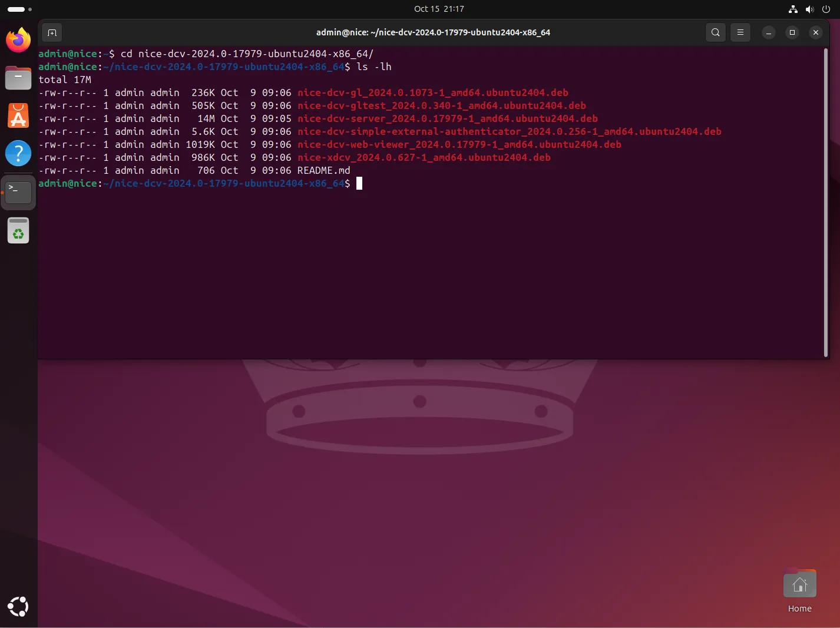Screen dimensions: 840x628
Task: Click the 'cd nice-dcv-2024.0-17979' command text
Action: [x=247, y=54]
